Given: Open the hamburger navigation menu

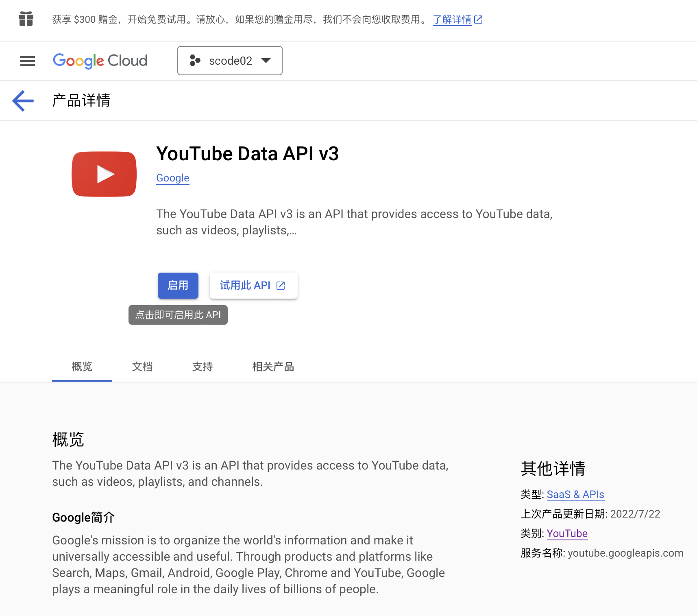Looking at the screenshot, I should tap(28, 61).
